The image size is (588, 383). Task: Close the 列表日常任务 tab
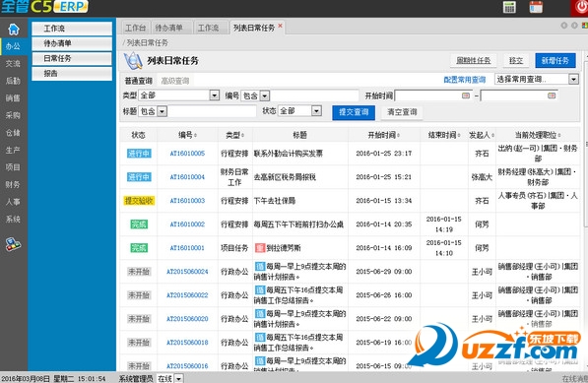click(x=280, y=26)
